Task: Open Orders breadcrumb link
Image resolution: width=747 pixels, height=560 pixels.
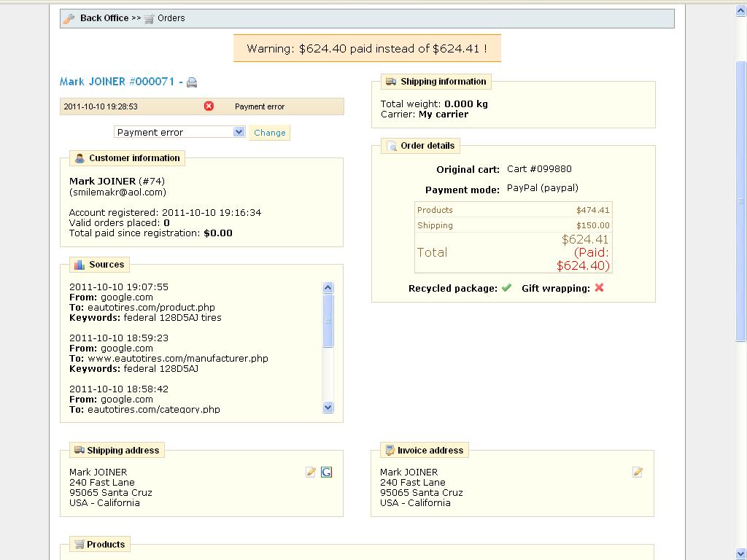Action: [171, 18]
